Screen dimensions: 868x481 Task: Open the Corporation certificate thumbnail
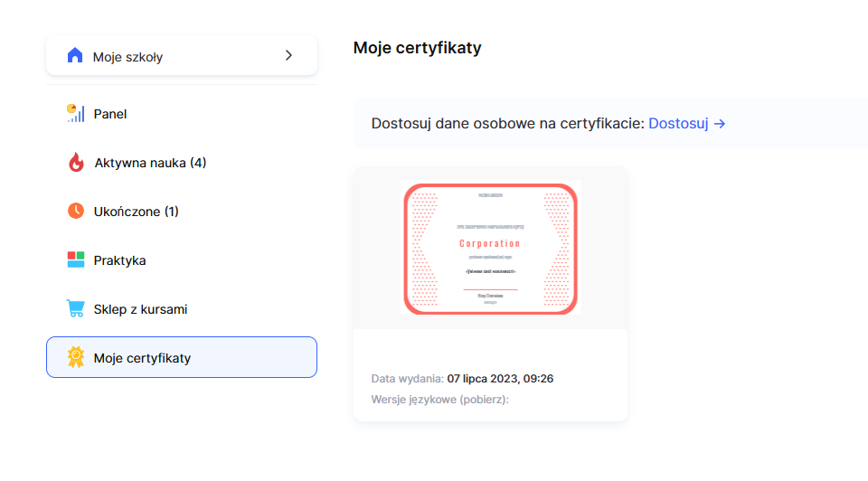490,248
